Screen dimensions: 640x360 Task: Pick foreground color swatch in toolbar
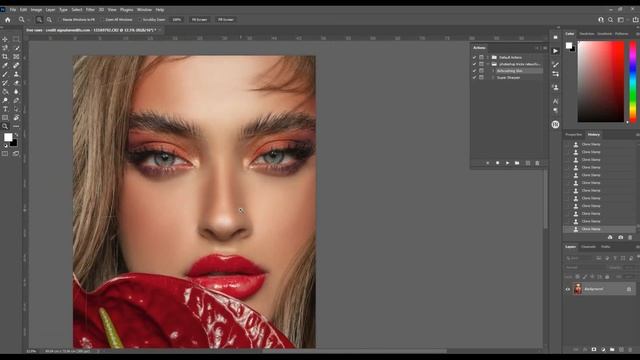point(8,138)
